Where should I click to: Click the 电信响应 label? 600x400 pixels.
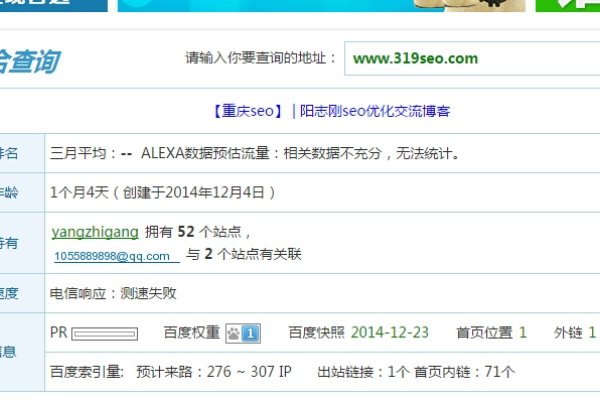[78, 293]
